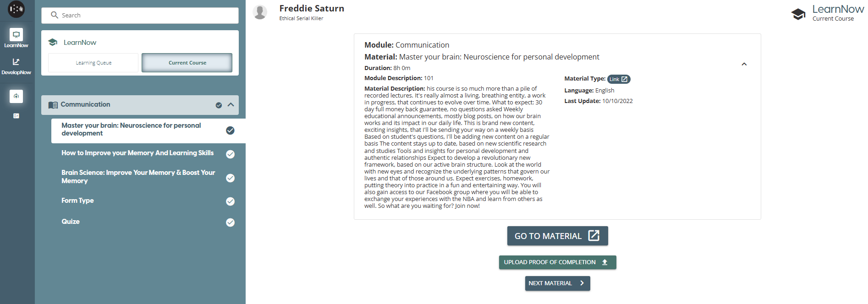
Task: Collapse the Communication module list
Action: pos(231,105)
